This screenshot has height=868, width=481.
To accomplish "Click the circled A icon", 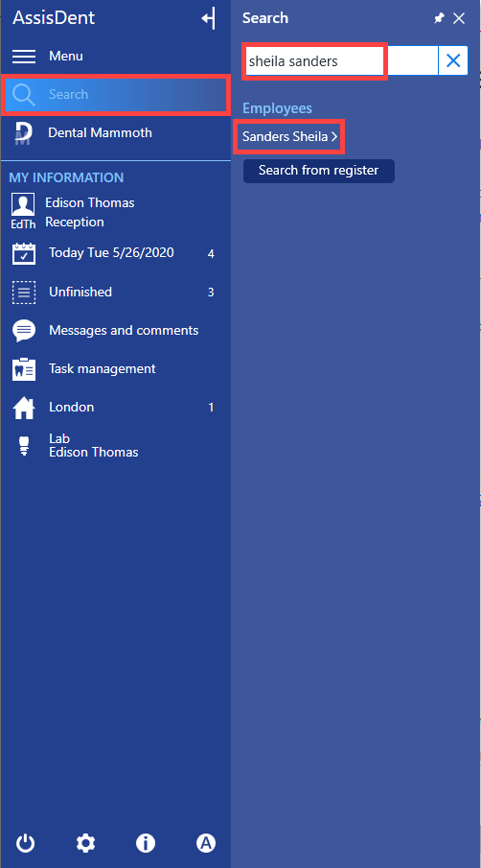I will click(x=206, y=843).
